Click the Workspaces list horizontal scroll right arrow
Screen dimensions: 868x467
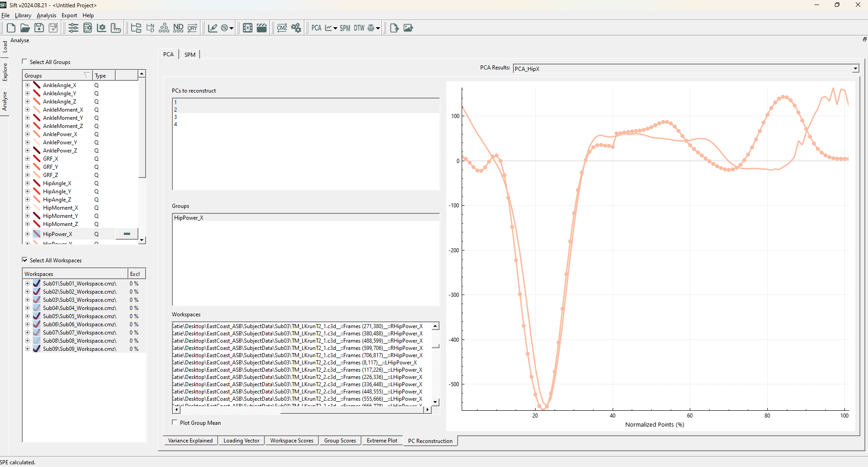[427, 409]
